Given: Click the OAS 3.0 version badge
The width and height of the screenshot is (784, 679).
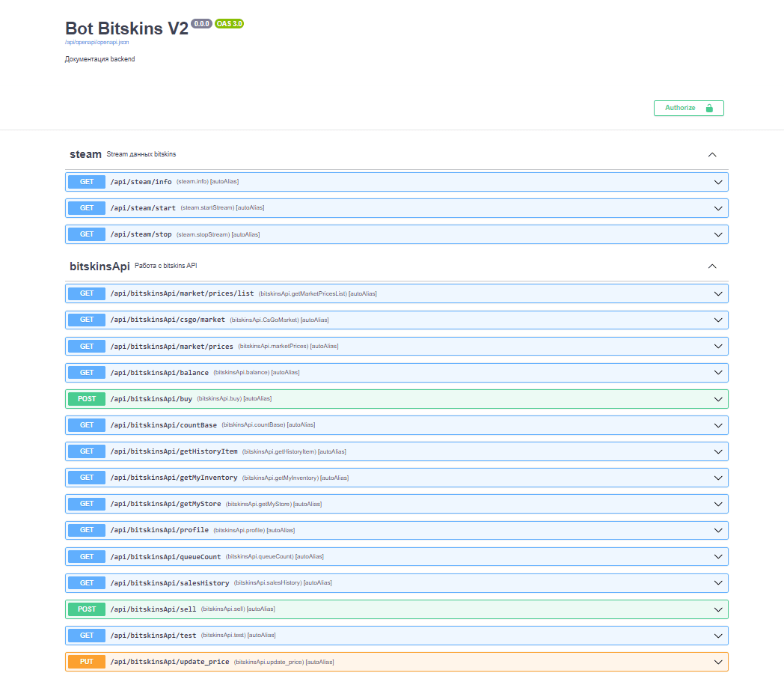Looking at the screenshot, I should [x=230, y=23].
